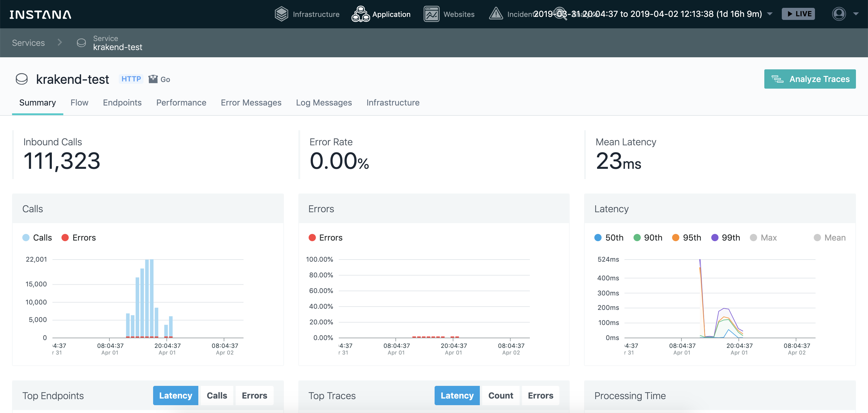
Task: Click the Go language badge icon
Action: coord(154,79)
